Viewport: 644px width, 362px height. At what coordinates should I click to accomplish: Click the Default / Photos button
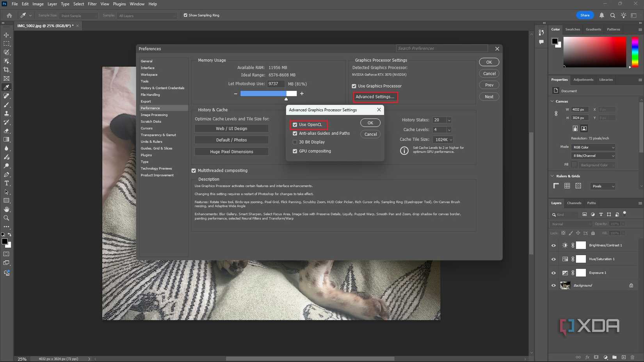coord(231,140)
